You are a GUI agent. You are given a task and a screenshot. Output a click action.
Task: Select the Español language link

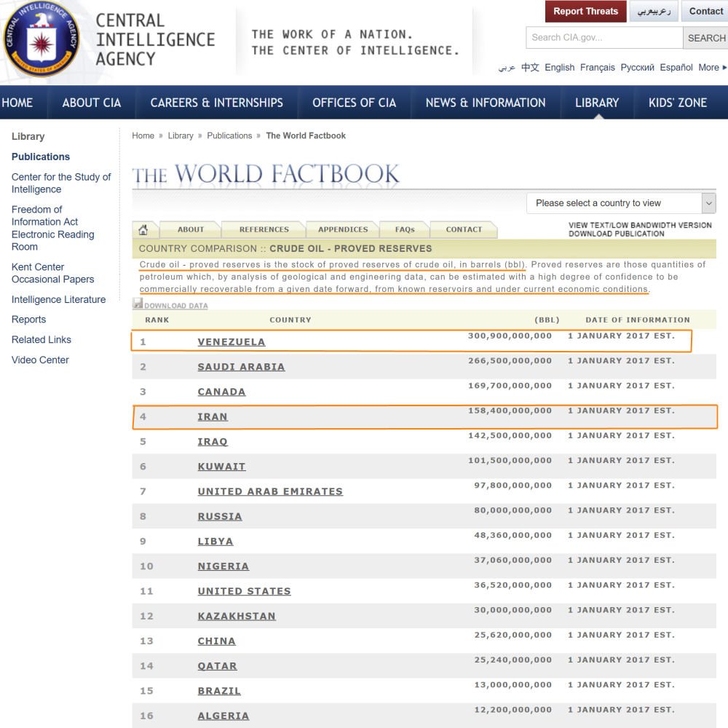(676, 67)
